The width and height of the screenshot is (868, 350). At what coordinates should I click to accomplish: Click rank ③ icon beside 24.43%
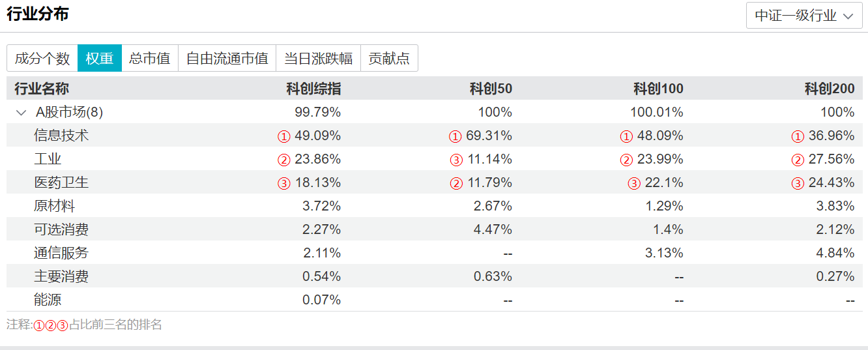[798, 183]
